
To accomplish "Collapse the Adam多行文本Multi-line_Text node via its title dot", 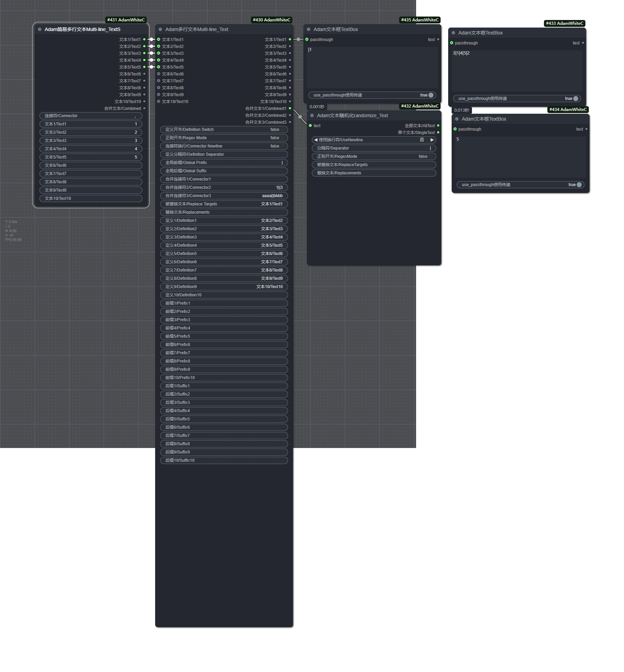I will coord(160,29).
